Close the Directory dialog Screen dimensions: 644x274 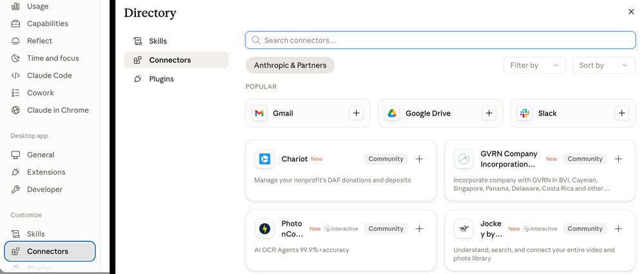coord(631,12)
